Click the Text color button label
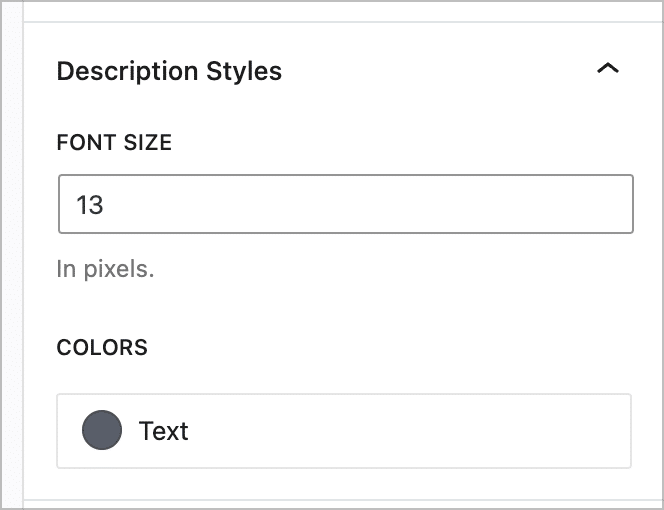This screenshot has height=510, width=664. coord(164,431)
